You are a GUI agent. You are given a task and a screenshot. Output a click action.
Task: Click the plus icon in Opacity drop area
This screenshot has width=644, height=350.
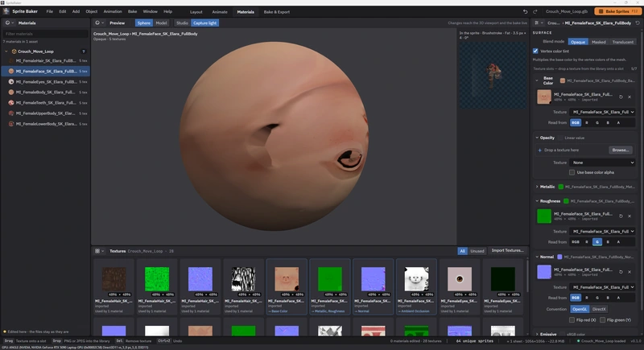pyautogui.click(x=539, y=150)
